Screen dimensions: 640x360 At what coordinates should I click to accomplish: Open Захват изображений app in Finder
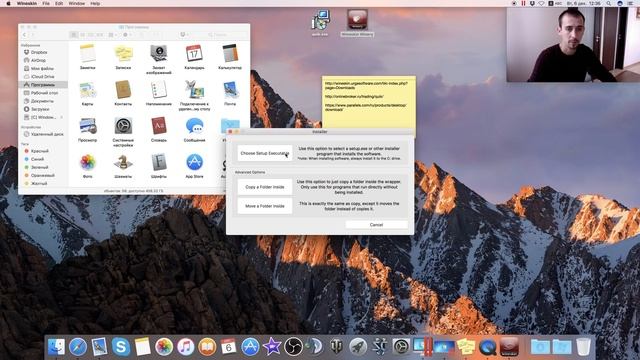click(x=158, y=59)
